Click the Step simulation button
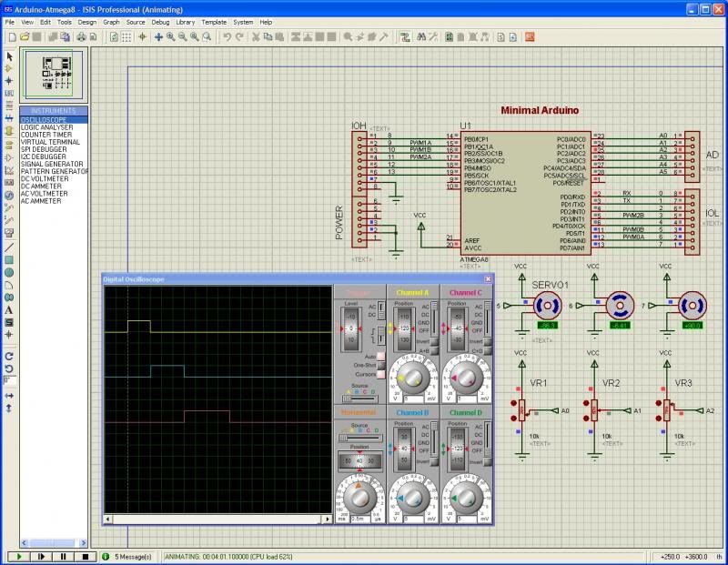This screenshot has height=565, width=728. [41, 556]
